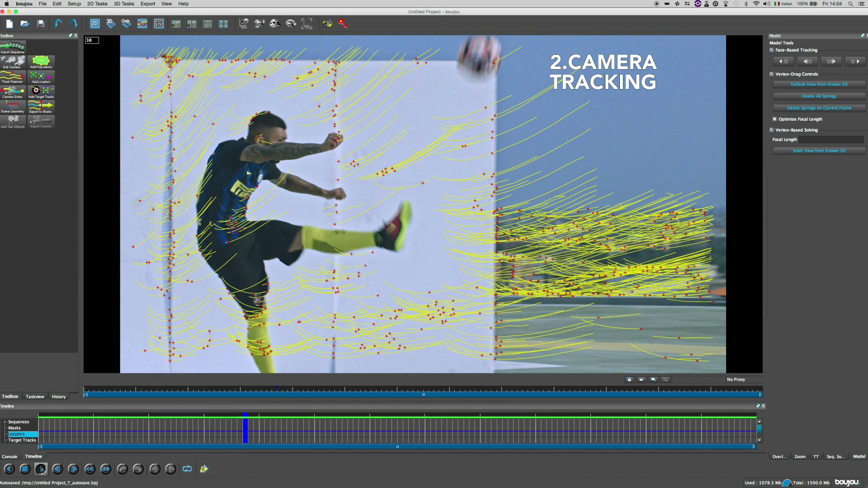Save project with floppy disk icon
The image size is (868, 488).
pyautogui.click(x=41, y=24)
